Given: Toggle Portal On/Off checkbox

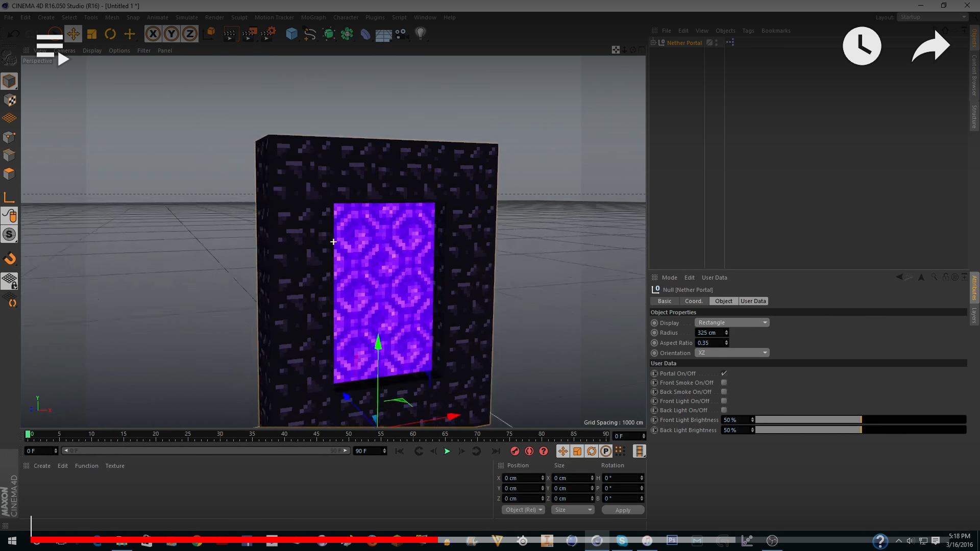Looking at the screenshot, I should [724, 373].
